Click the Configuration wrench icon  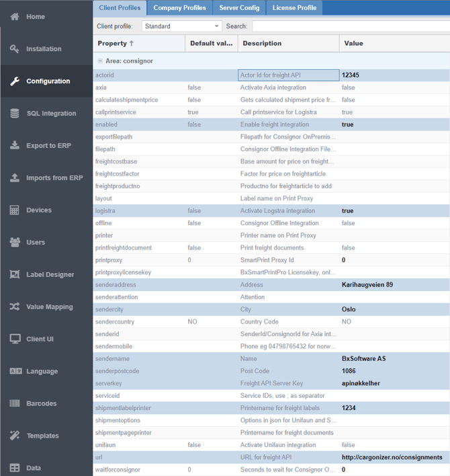click(15, 81)
